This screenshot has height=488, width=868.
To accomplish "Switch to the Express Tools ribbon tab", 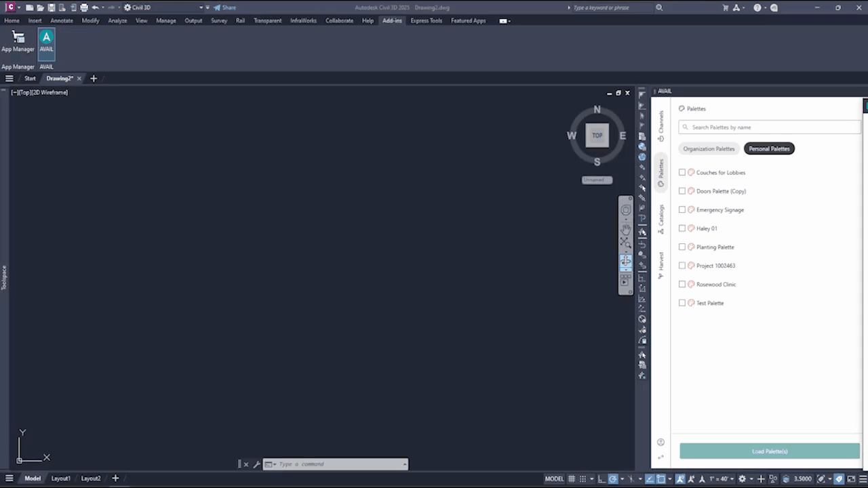I will (x=426, y=20).
